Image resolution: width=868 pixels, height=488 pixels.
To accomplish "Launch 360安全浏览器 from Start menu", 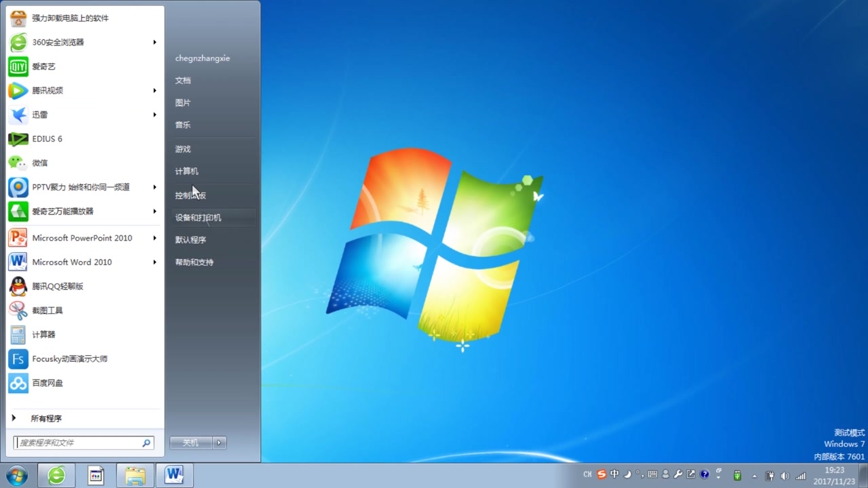I will pyautogui.click(x=85, y=42).
